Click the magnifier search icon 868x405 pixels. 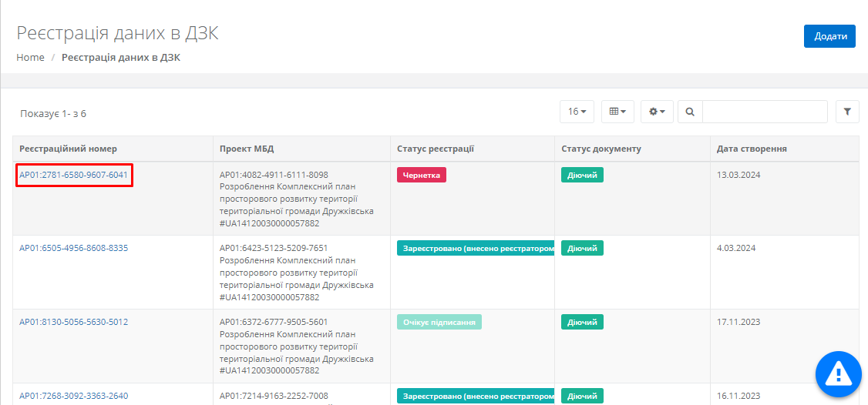[690, 112]
